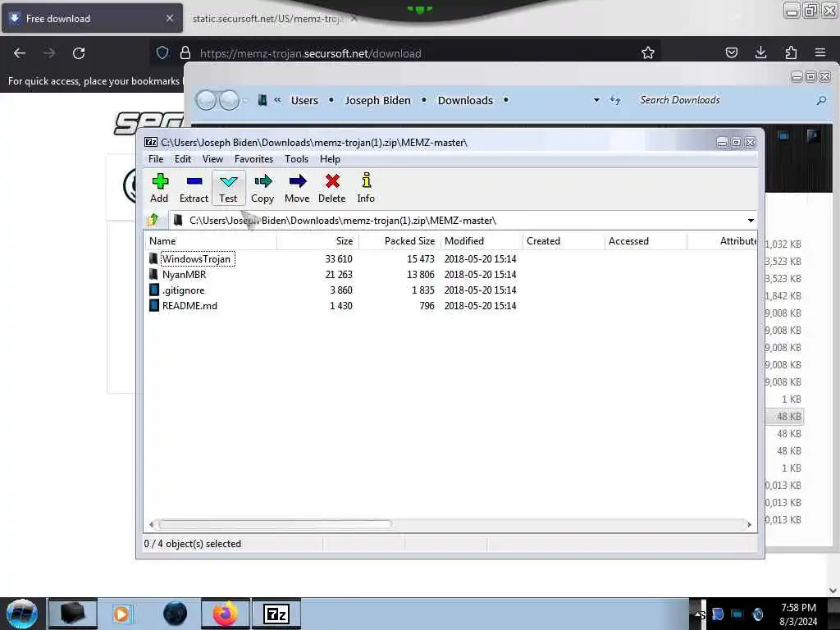Go up one folder level in 7-Zip
Viewport: 840px width, 630px height.
153,220
